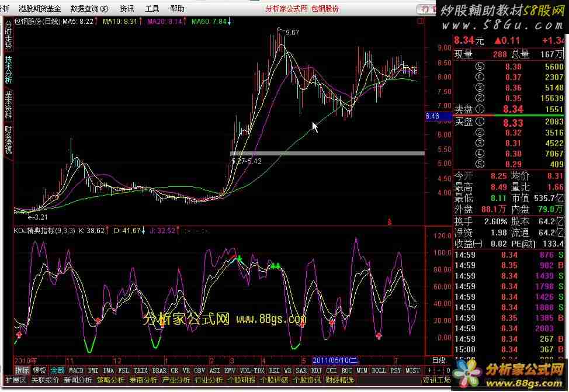569x392 pixels.
Task: Switch indicator to ROC
Action: tap(346, 370)
